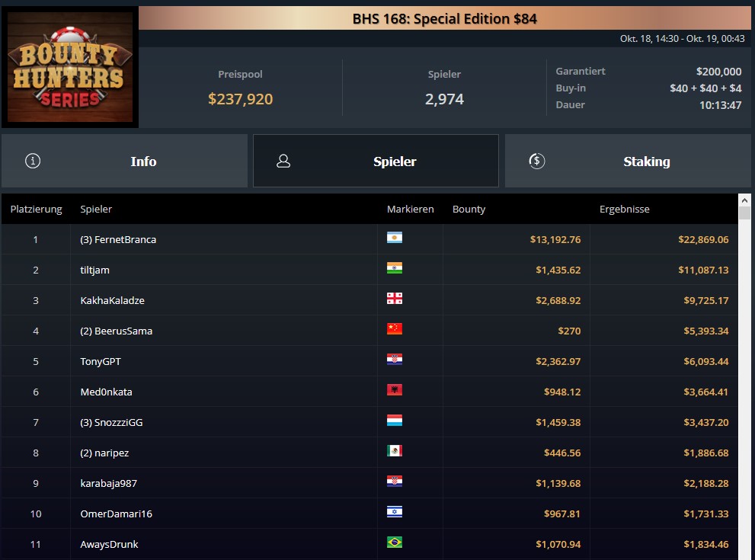Click AwaysDrunk's $1,834.46 result
This screenshot has width=755, height=560.
coord(706,544)
